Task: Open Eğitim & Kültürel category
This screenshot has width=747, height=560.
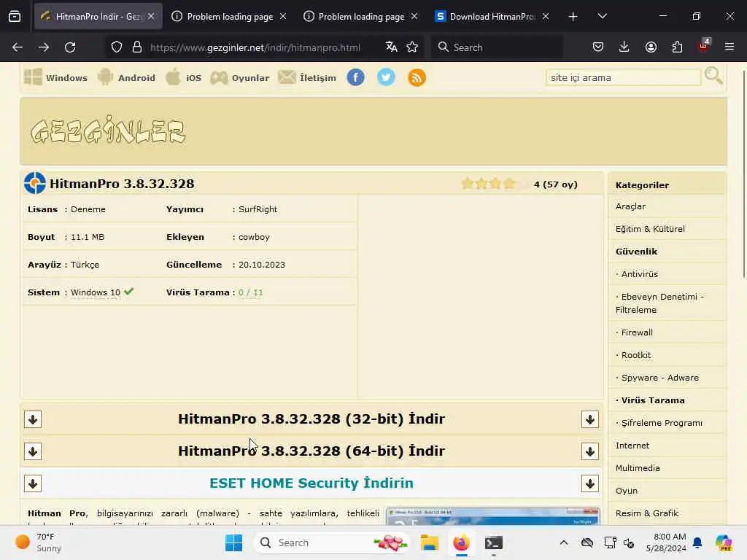Action: coord(650,229)
